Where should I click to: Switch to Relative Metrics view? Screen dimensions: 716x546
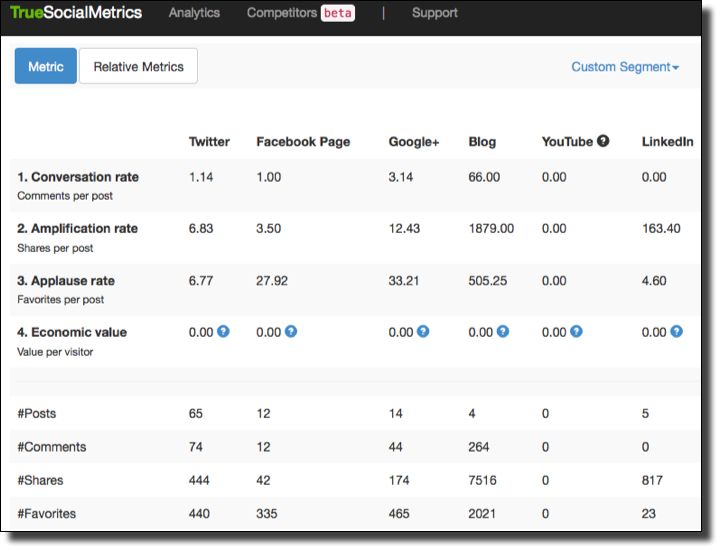(138, 67)
